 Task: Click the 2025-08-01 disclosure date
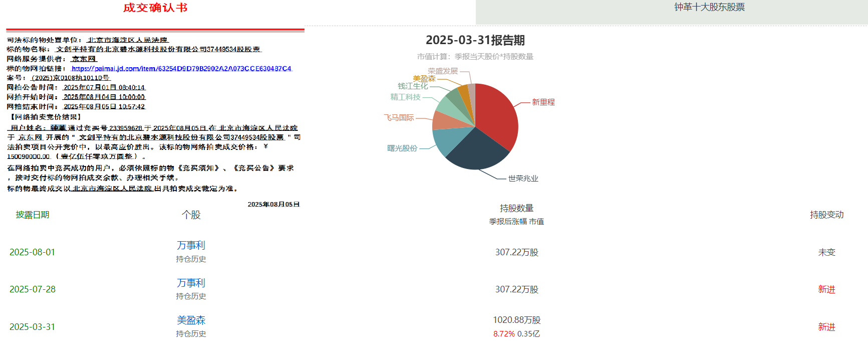coord(33,252)
